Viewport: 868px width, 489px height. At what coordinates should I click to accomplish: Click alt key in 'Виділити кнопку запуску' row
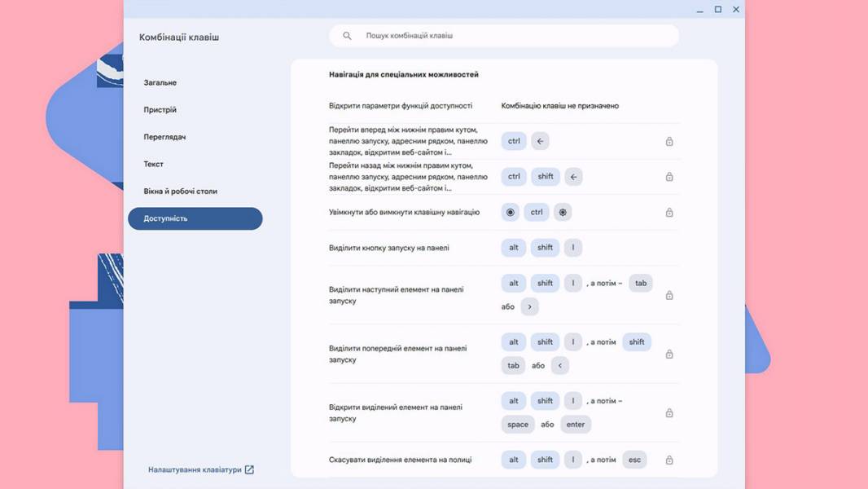[x=514, y=248]
